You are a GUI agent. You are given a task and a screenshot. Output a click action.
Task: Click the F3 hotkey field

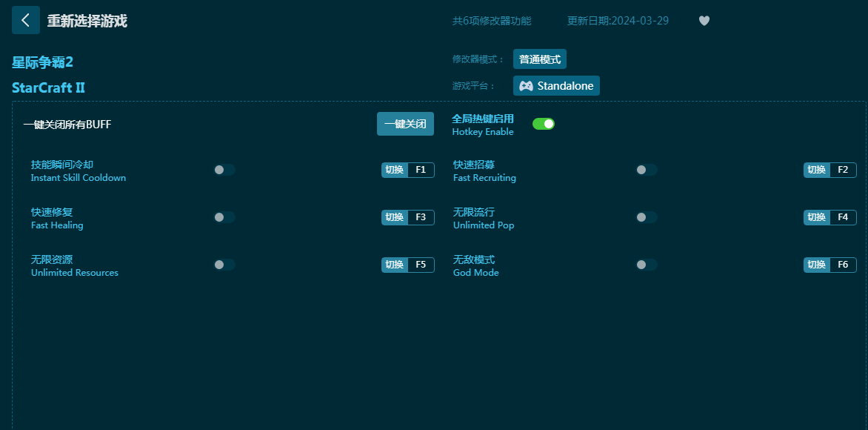421,217
